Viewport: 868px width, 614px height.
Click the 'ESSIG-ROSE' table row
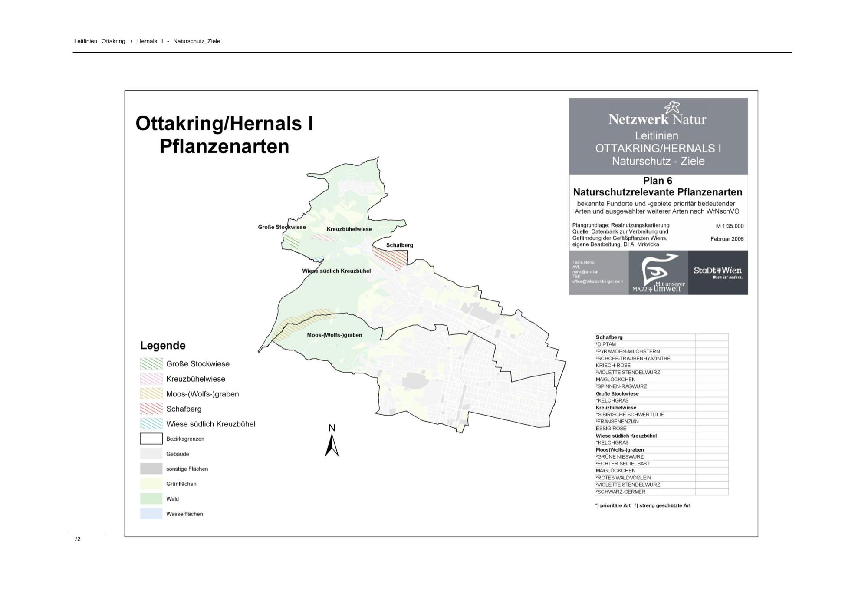(x=661, y=429)
